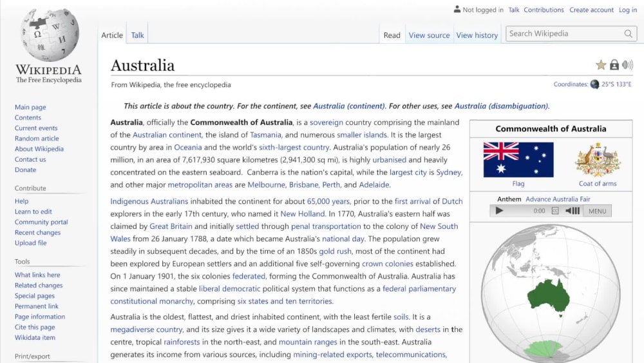
Task: Click the anthem player volume icon
Action: click(x=573, y=211)
